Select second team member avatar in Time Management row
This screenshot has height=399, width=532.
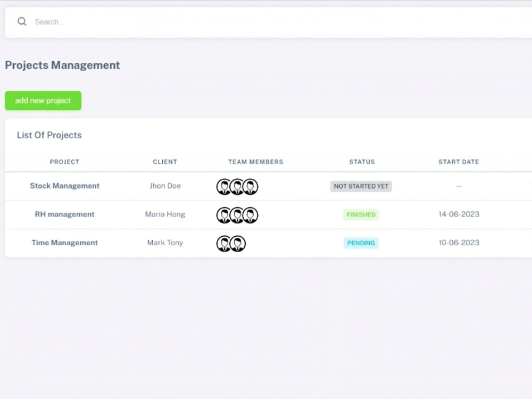pos(237,244)
